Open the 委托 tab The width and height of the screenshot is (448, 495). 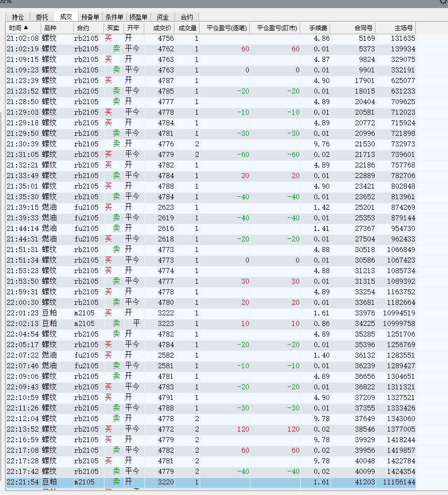click(42, 17)
